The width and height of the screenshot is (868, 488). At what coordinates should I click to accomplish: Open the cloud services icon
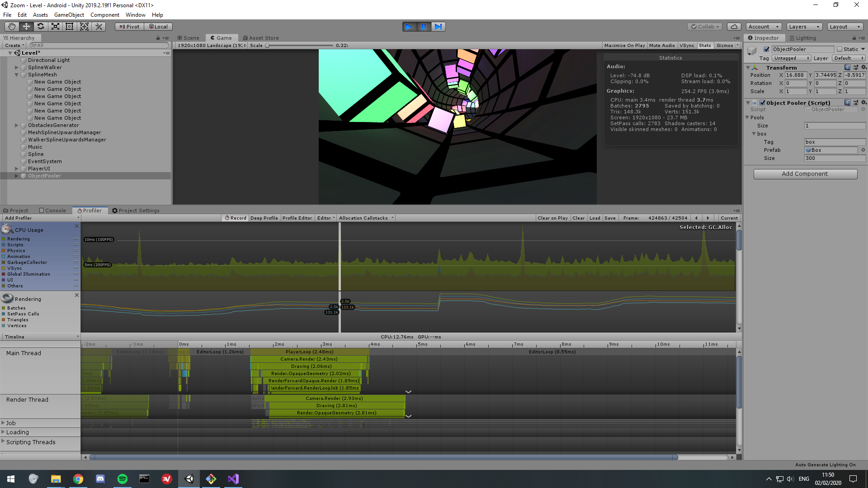point(735,27)
